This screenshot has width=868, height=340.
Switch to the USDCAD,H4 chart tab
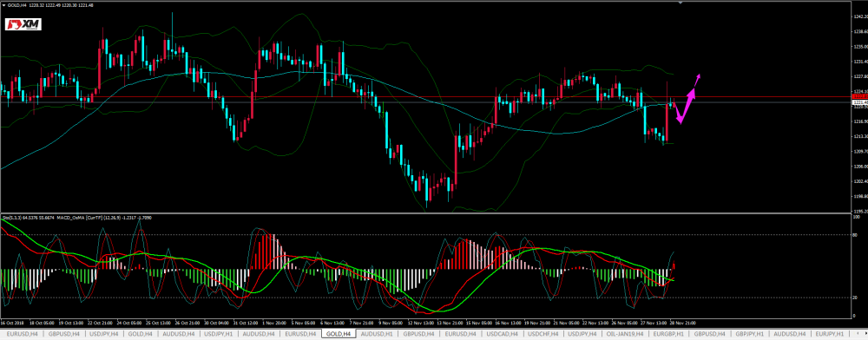pos(501,334)
